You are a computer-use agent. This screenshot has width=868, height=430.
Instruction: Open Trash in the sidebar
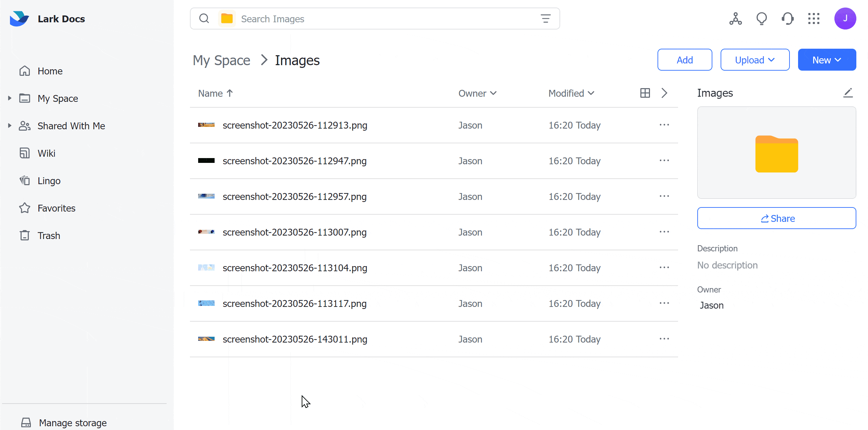[40, 236]
